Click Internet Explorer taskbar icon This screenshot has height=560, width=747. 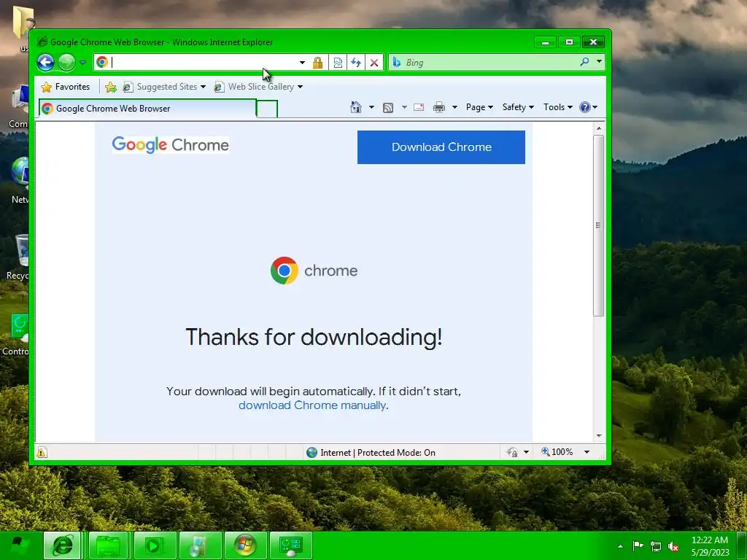click(63, 545)
